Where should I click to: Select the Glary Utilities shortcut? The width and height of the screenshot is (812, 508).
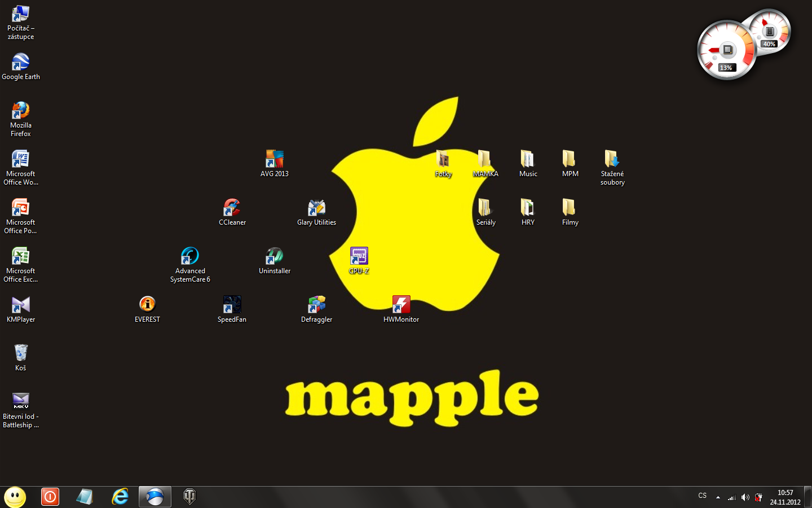coord(317,212)
